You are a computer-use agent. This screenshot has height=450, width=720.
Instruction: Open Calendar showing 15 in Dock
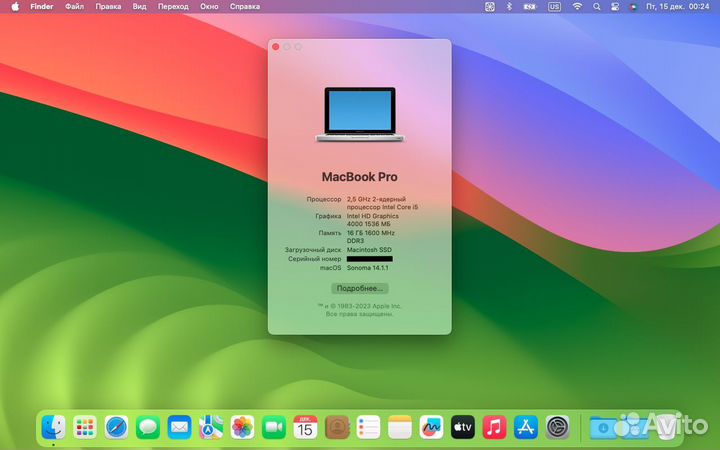click(x=305, y=428)
